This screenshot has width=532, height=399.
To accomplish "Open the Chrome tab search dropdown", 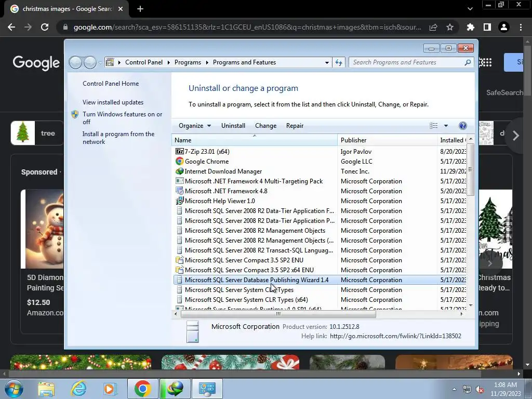I will pyautogui.click(x=470, y=9).
